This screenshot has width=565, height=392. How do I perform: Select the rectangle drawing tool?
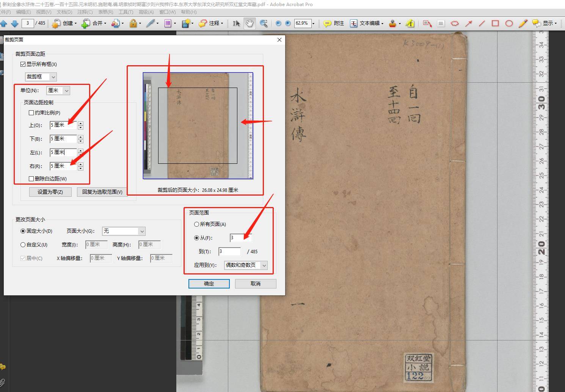(x=495, y=24)
